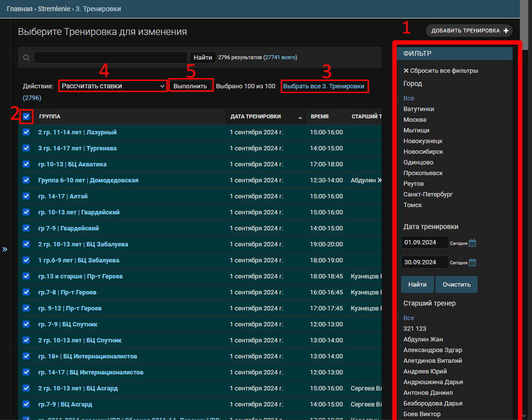Click the search input field
Image resolution: width=532 pixels, height=420 pixels.
pos(110,57)
